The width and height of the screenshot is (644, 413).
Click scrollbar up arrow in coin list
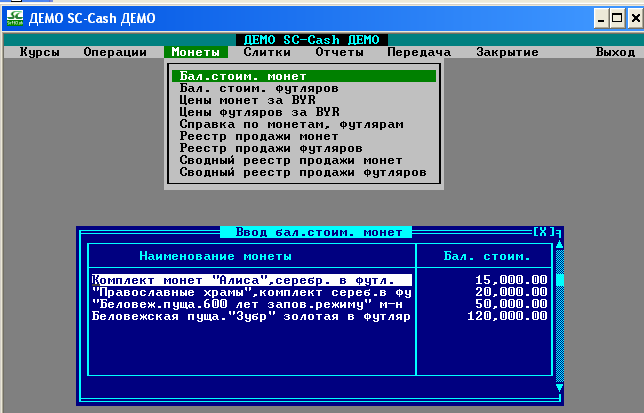click(559, 245)
